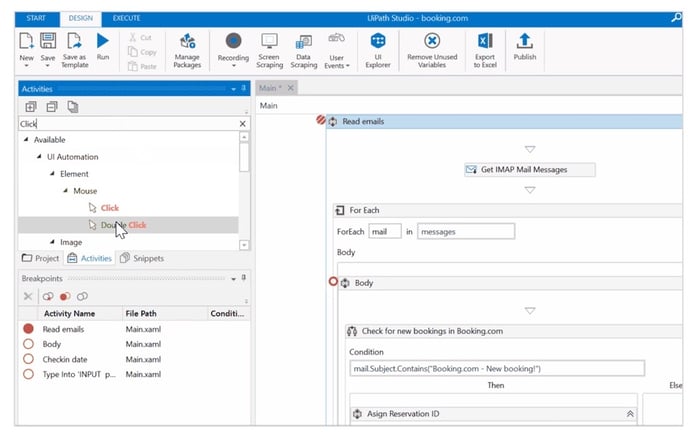Click the Copy command
This screenshot has width=700, height=438.
click(x=142, y=52)
